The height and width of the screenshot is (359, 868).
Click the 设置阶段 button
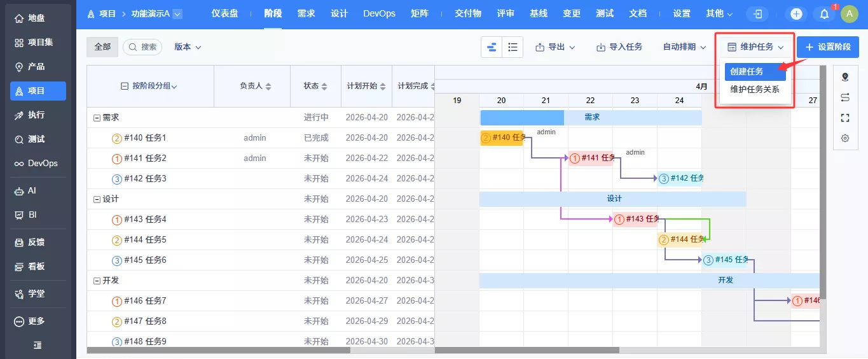827,47
